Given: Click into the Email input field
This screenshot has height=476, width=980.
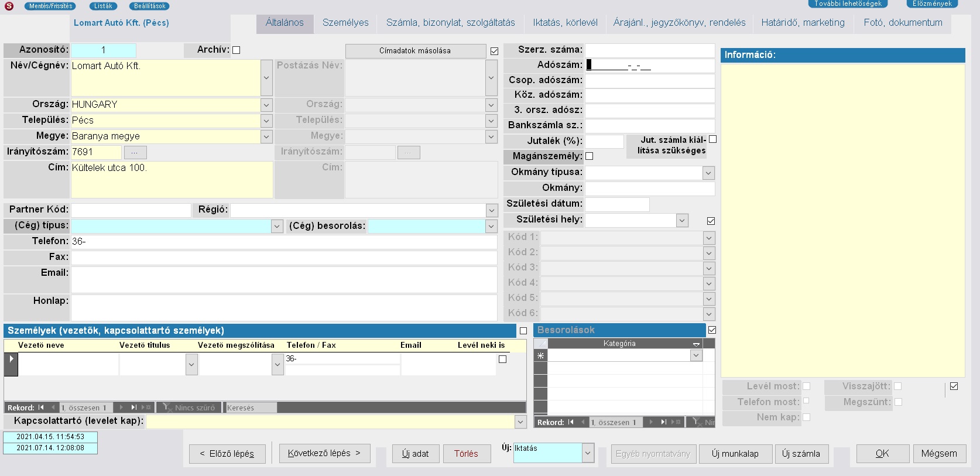Looking at the screenshot, I should click(x=284, y=279).
